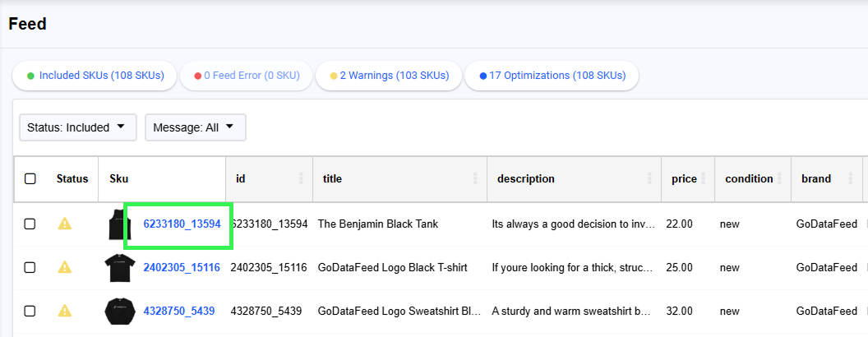Check the box for SKU 6233180_13594
Image resolution: width=868 pixels, height=337 pixels.
pos(30,224)
